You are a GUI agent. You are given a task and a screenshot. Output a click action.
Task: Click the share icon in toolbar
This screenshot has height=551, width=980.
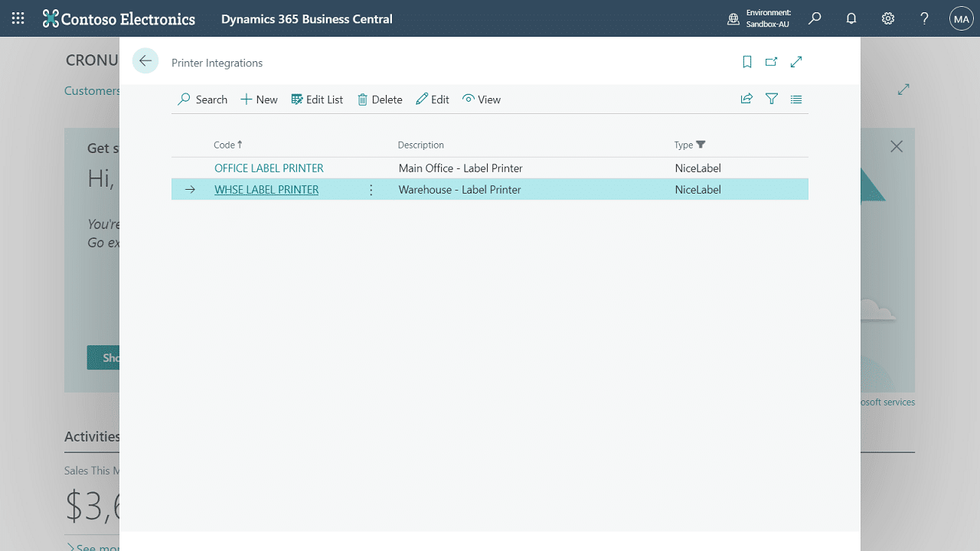tap(746, 99)
